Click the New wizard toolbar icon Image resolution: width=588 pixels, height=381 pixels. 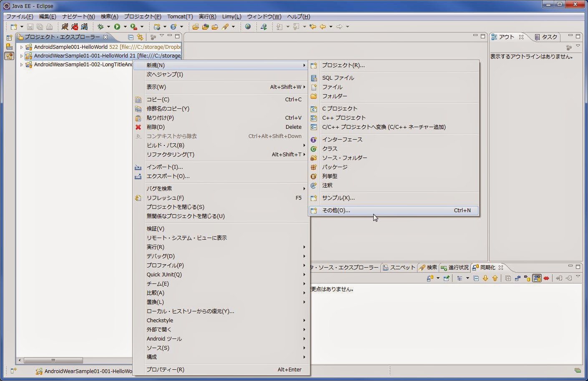coord(14,27)
